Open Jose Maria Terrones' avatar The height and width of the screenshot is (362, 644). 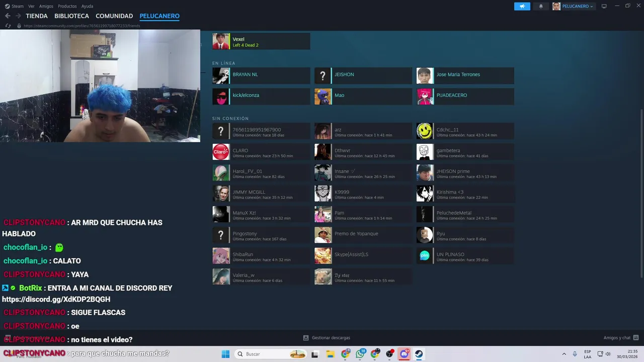tap(425, 76)
